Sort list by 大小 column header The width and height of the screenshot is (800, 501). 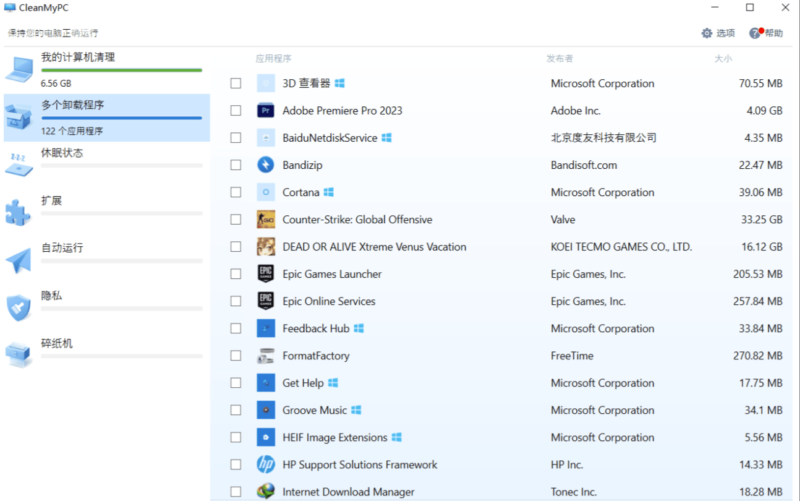click(x=723, y=59)
